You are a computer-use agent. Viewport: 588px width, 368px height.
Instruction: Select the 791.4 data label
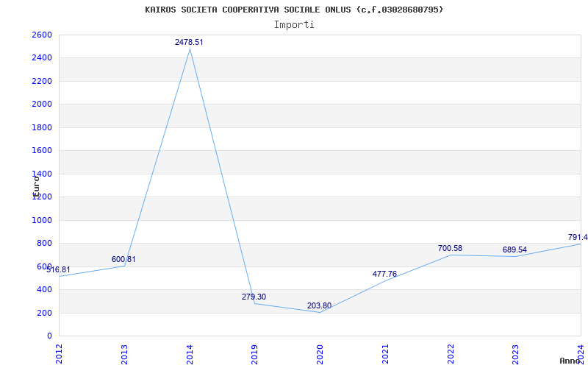click(578, 237)
